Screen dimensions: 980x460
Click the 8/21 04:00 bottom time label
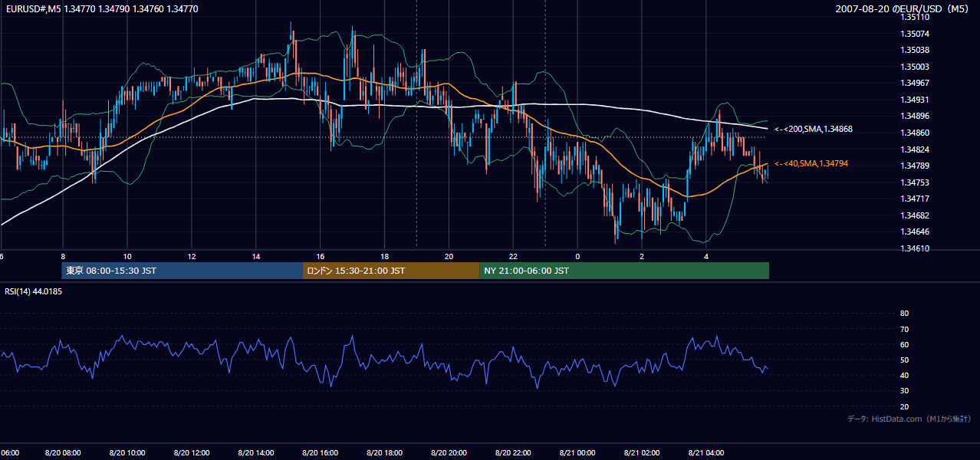point(706,452)
